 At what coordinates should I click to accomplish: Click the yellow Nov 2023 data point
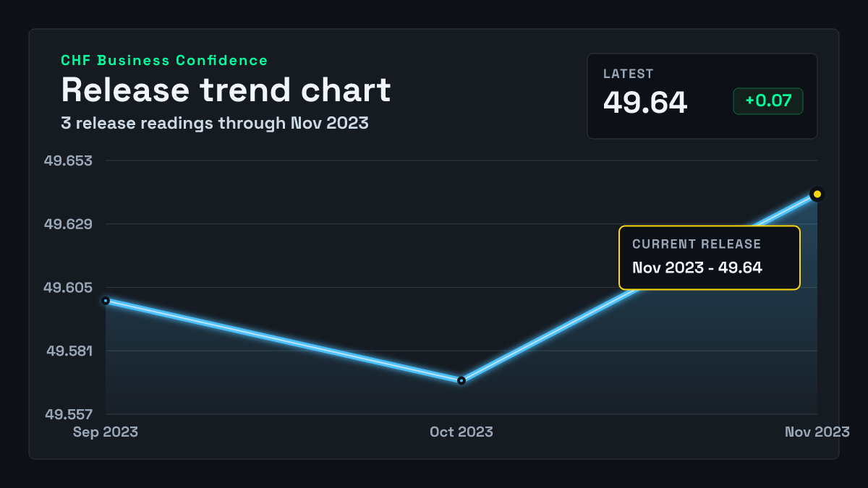(x=817, y=194)
